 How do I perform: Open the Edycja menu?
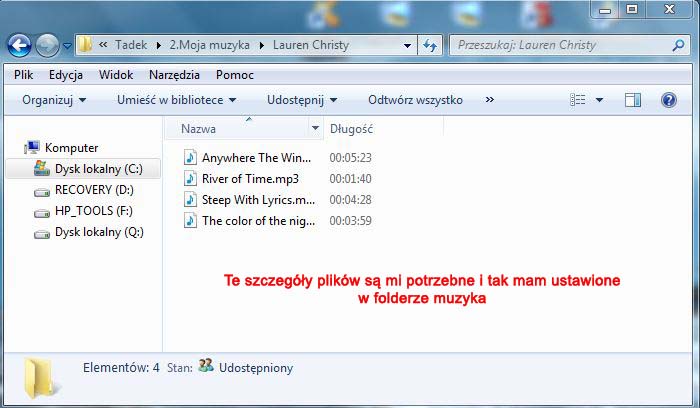coord(66,75)
